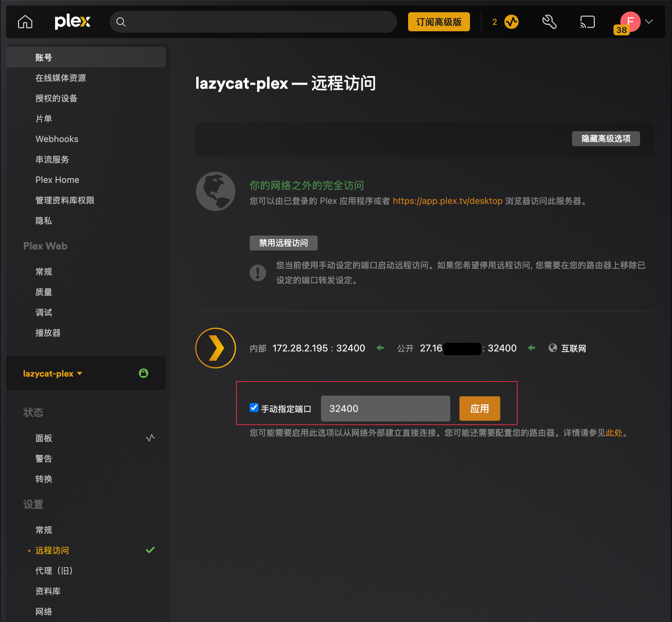The height and width of the screenshot is (622, 672).
Task: Open the activity pulse icon
Action: coord(511,22)
